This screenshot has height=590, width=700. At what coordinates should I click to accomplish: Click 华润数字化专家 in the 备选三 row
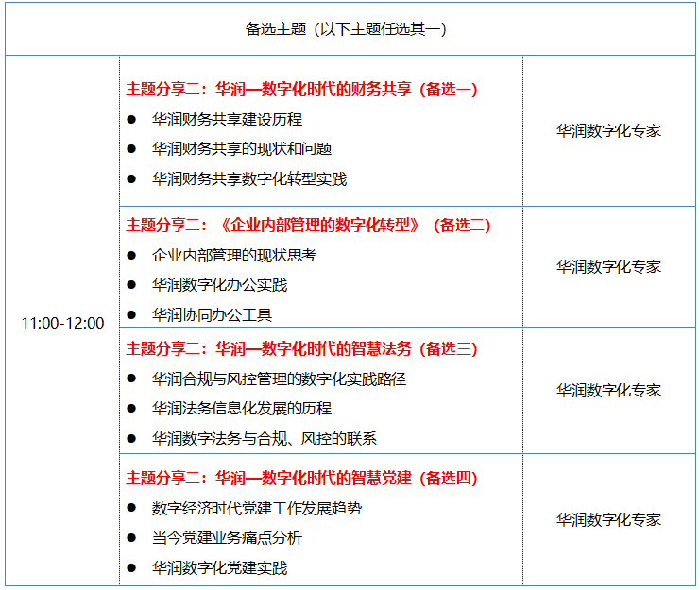(x=608, y=390)
